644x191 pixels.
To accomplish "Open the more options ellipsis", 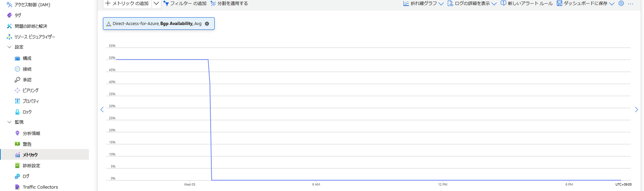I will [x=630, y=4].
